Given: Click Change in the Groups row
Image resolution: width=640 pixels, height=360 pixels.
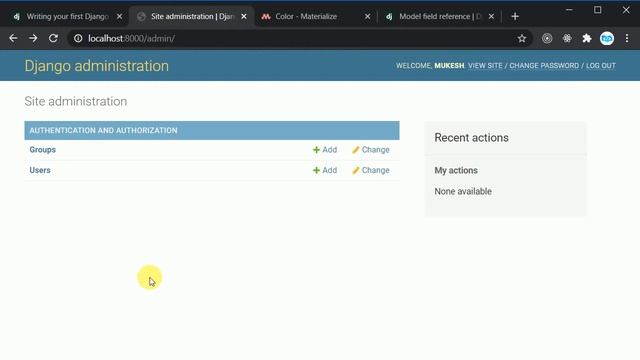Looking at the screenshot, I should click(x=371, y=150).
